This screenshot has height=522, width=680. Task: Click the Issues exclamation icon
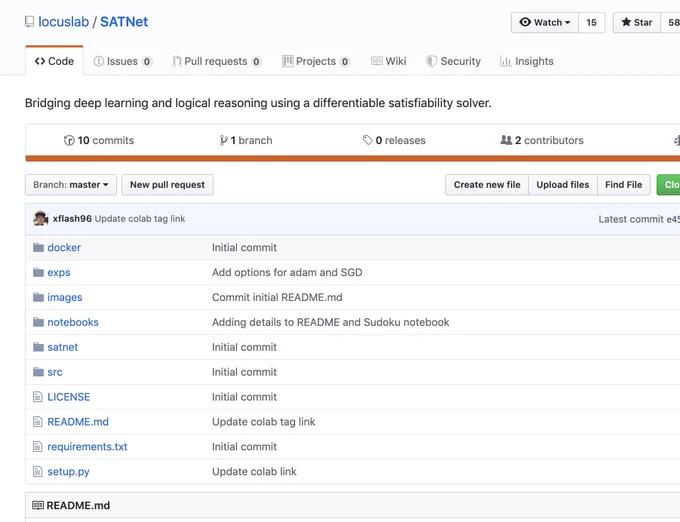point(98,62)
